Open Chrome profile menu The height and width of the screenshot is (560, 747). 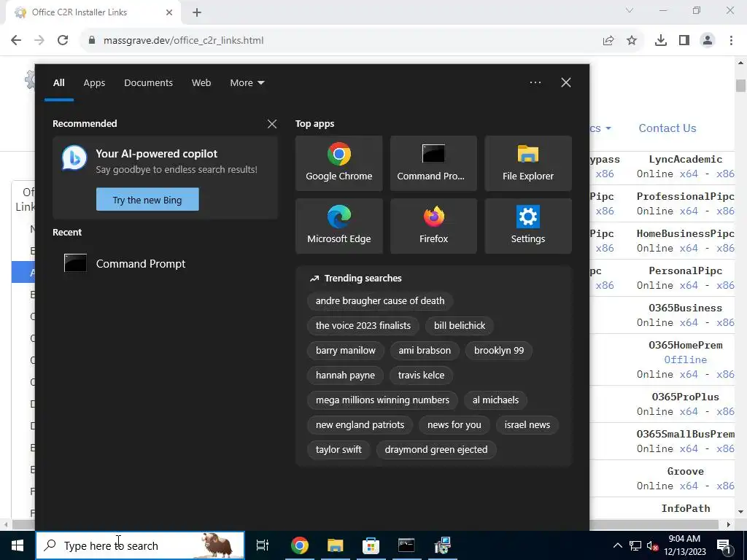708,41
